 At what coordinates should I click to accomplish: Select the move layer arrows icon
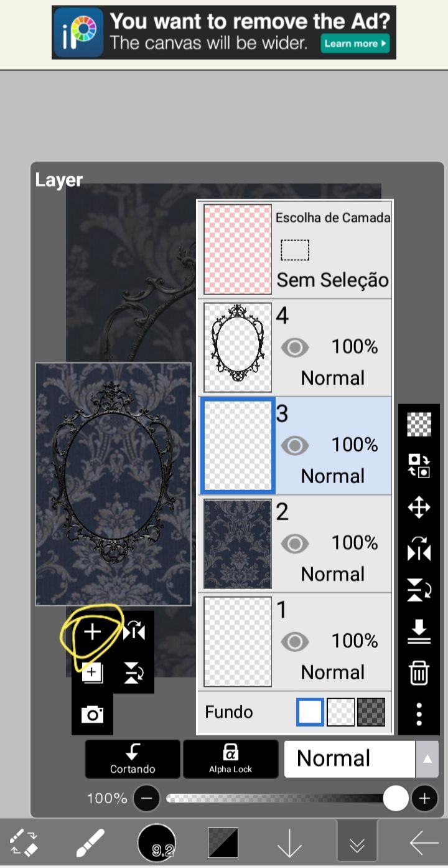pos(419,507)
